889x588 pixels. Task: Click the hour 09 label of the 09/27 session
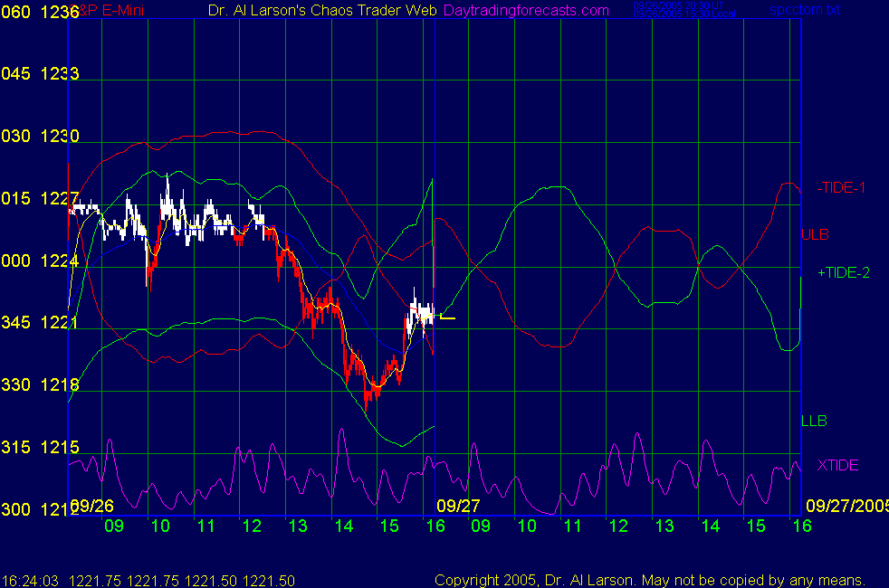tap(481, 526)
